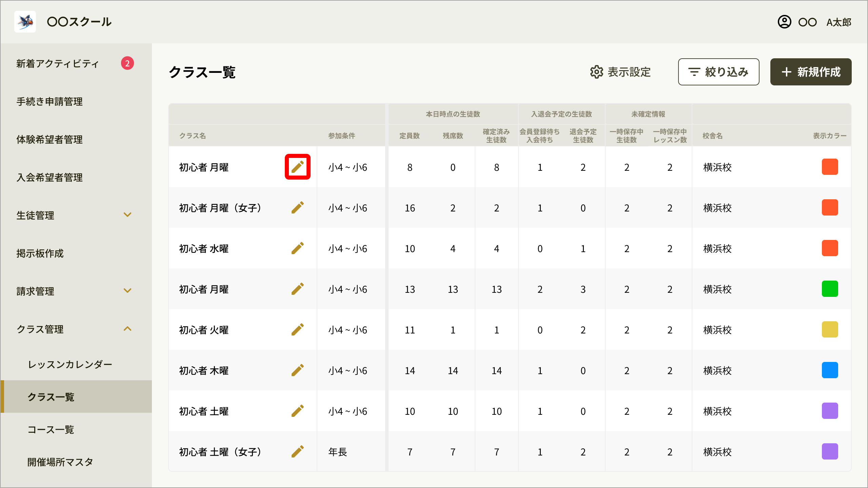Click the 定員数 column header
The image size is (868, 488).
click(x=410, y=136)
